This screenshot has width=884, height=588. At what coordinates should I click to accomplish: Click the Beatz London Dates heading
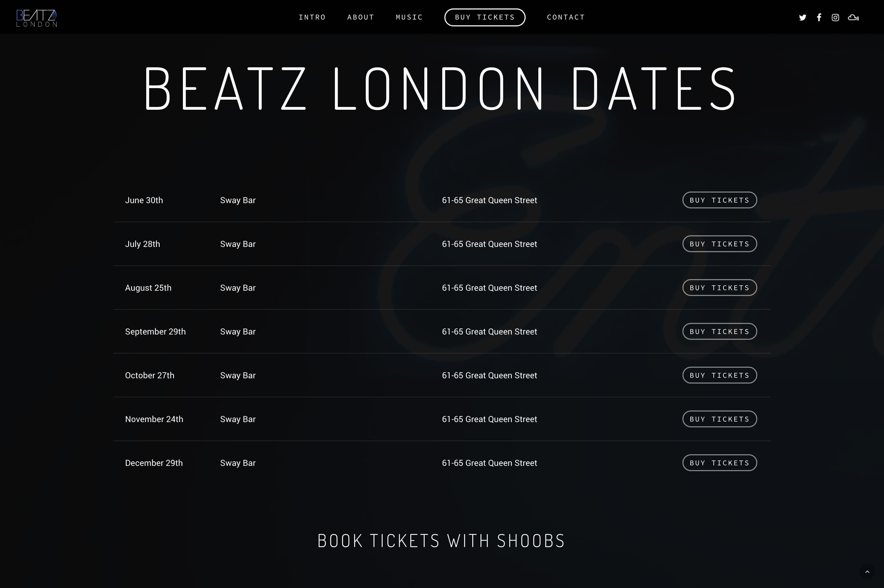coord(441,89)
